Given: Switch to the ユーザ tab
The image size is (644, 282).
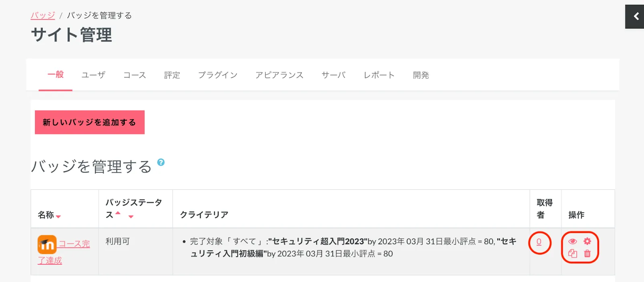Looking at the screenshot, I should point(93,75).
